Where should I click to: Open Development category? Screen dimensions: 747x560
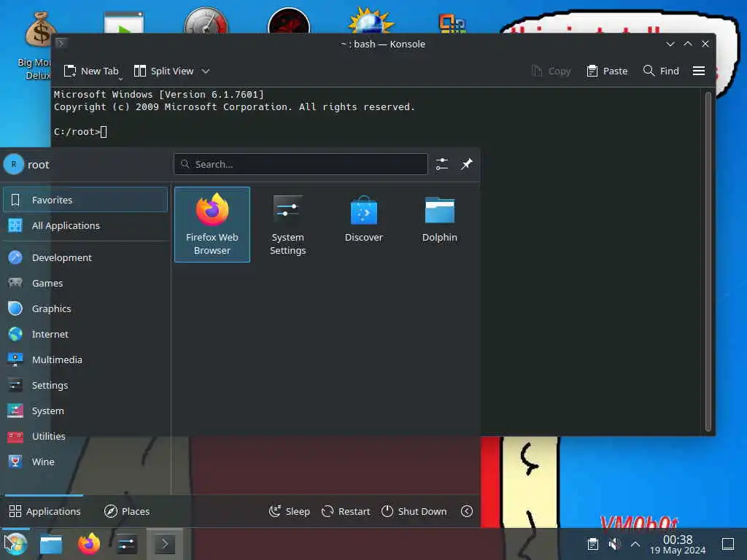coord(85,257)
